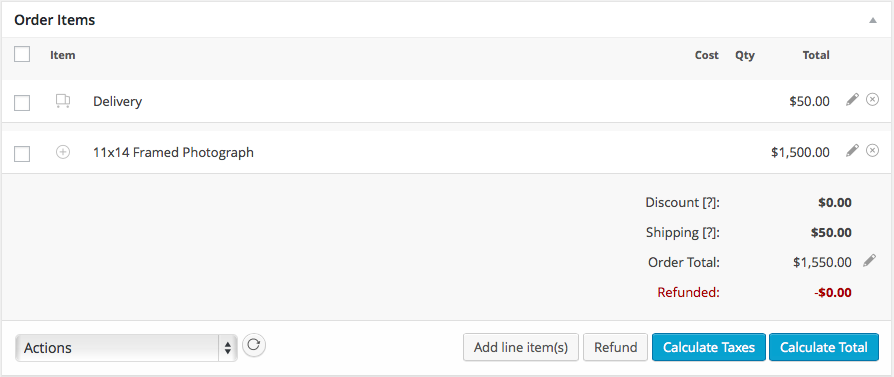The image size is (894, 377).
Task: Click Calculate Taxes
Action: tap(709, 347)
